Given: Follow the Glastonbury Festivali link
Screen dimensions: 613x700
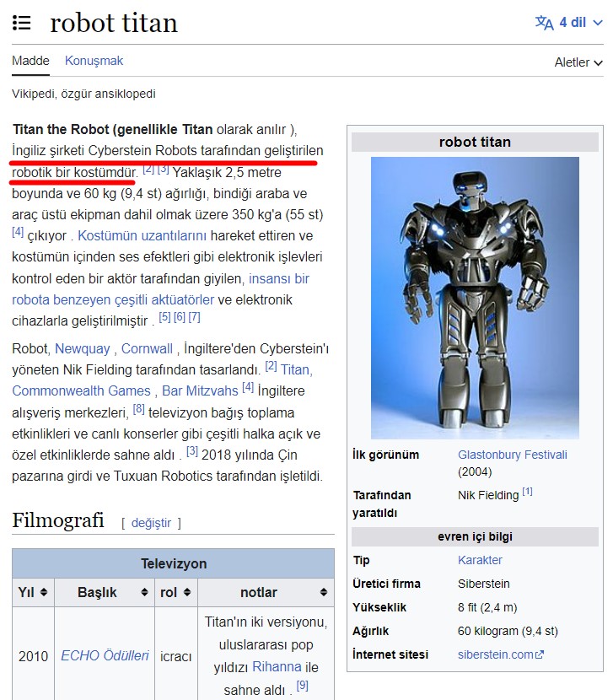Looking at the screenshot, I should coord(512,455).
